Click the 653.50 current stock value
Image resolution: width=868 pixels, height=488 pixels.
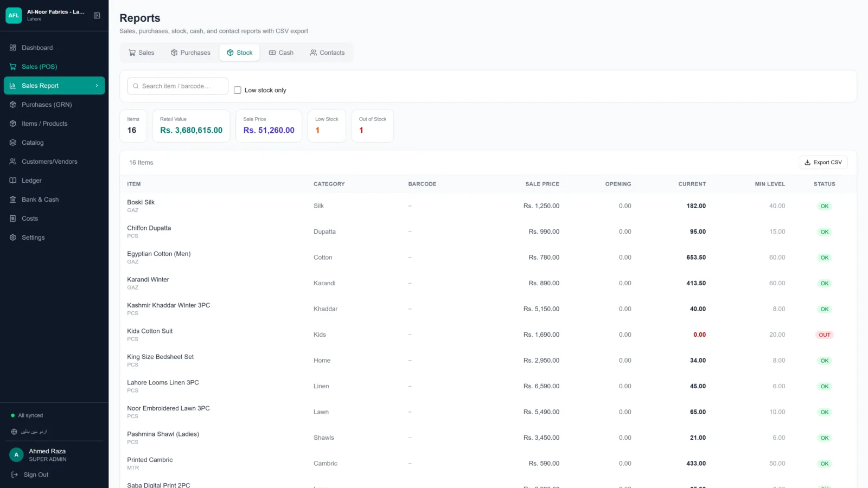pos(696,258)
